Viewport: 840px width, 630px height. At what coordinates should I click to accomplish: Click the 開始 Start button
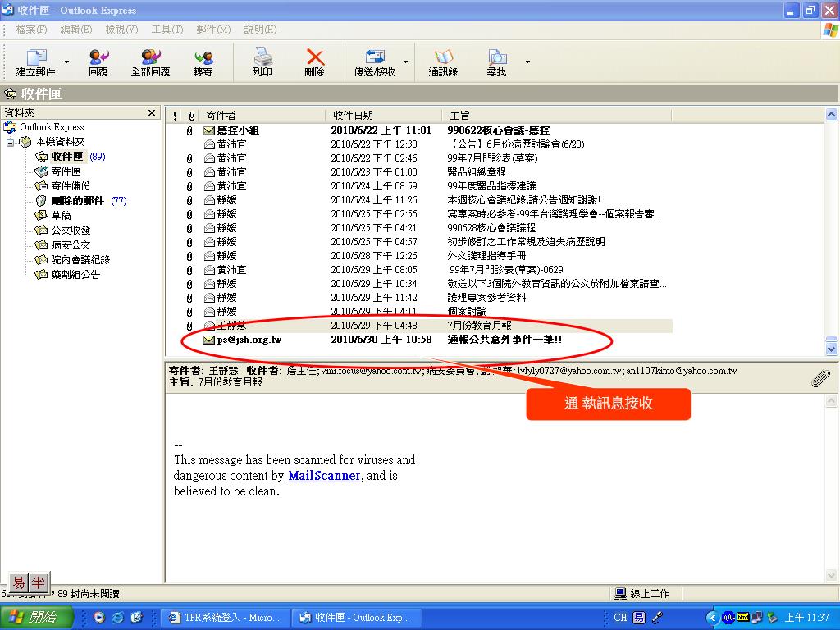click(36, 618)
